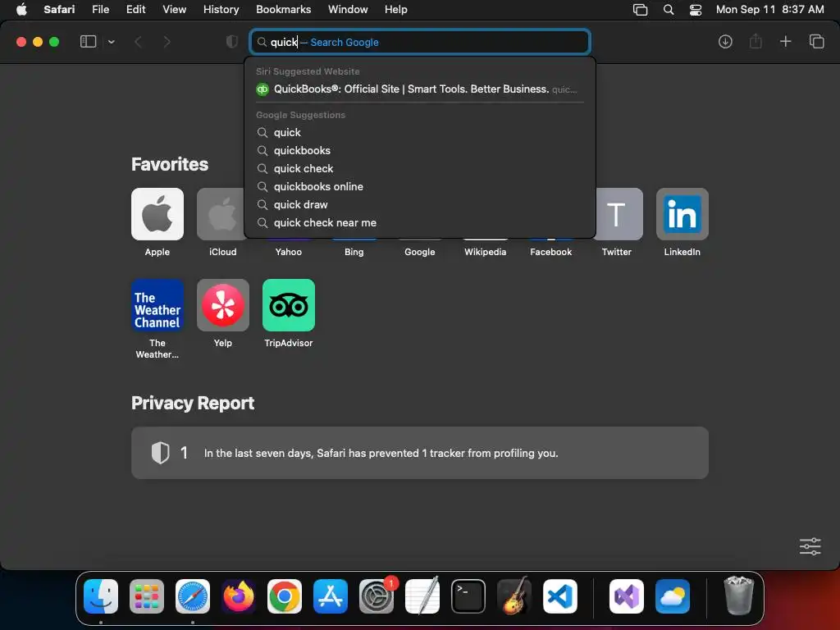Open the Apple favorite tile
The image size is (840, 630).
[157, 214]
